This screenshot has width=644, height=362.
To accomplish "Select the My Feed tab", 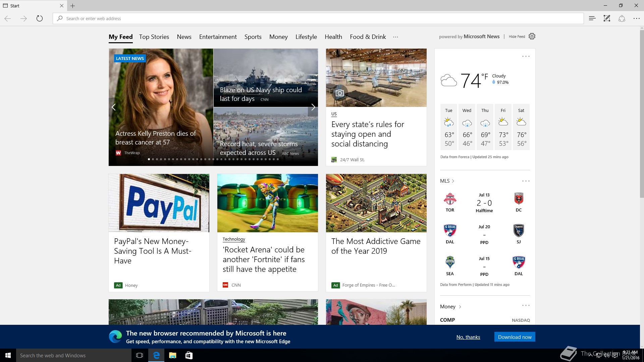I will coord(121,37).
